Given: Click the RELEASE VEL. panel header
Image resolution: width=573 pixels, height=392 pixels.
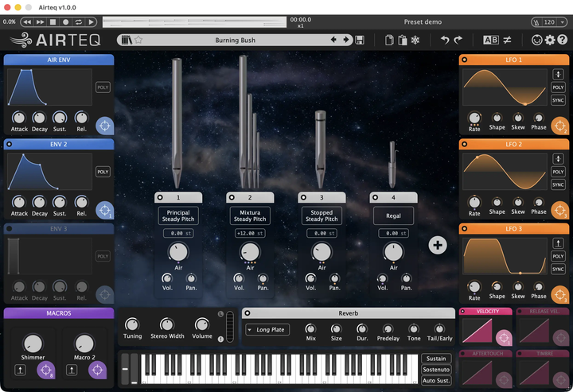Looking at the screenshot, I should point(542,312).
